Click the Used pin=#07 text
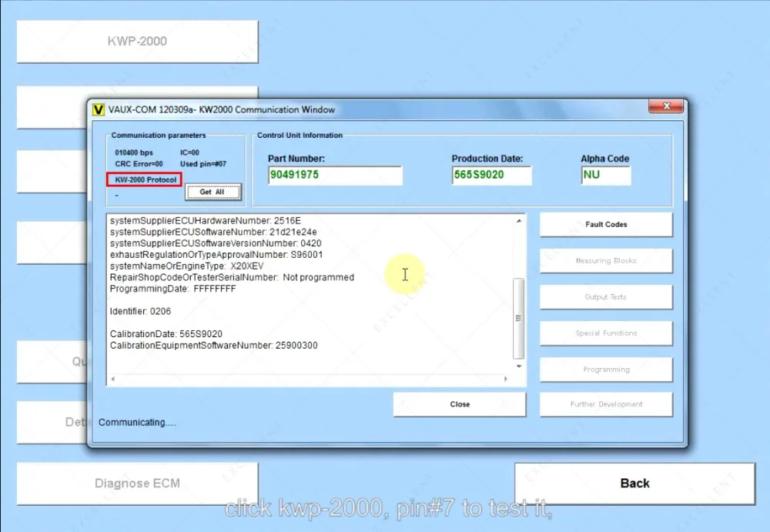This screenshot has width=770, height=532. coord(203,164)
